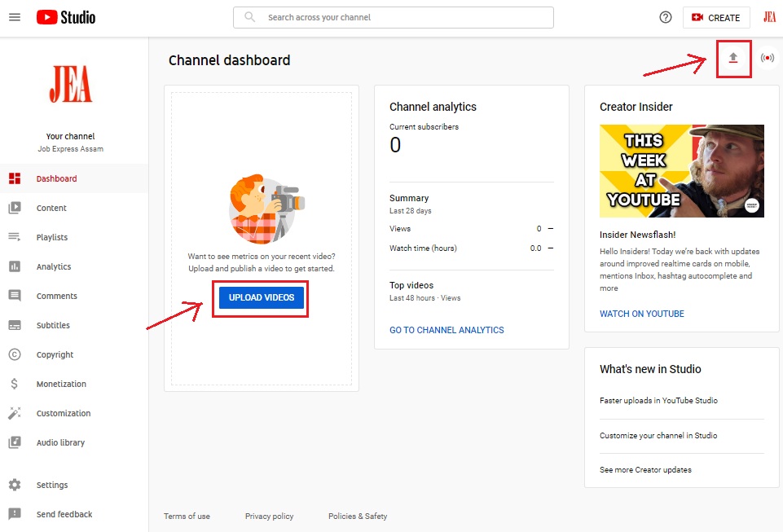Screen dimensions: 783x532
Task: Click the Your channel label
Action: [70, 136]
